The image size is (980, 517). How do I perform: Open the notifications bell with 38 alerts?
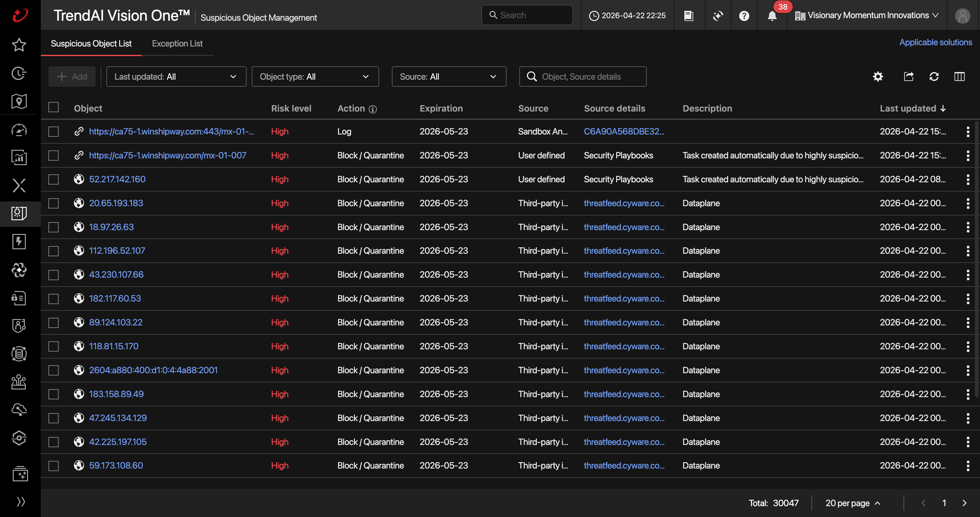click(772, 16)
